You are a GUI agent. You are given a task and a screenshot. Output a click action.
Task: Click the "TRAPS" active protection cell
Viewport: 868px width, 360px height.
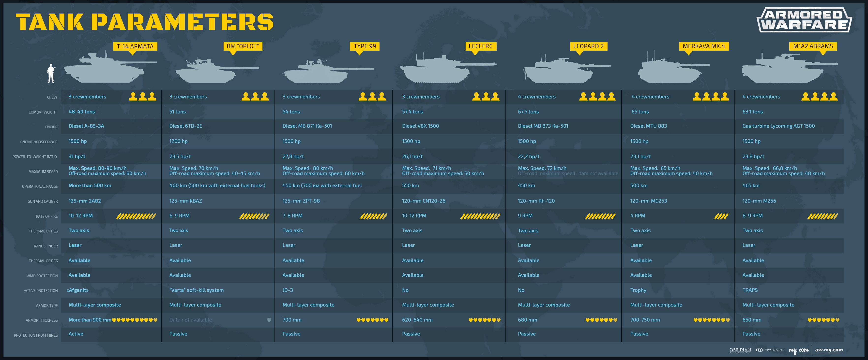750,290
